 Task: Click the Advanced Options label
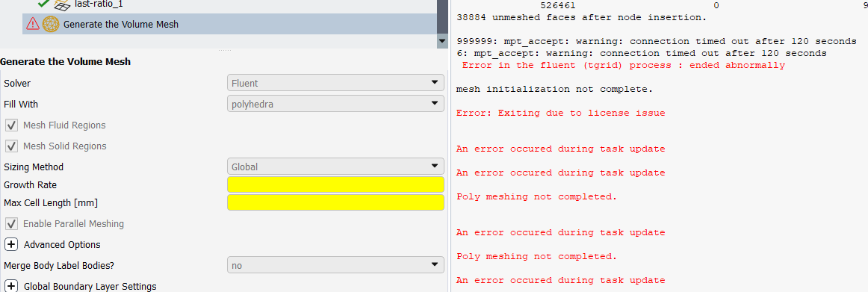point(62,244)
